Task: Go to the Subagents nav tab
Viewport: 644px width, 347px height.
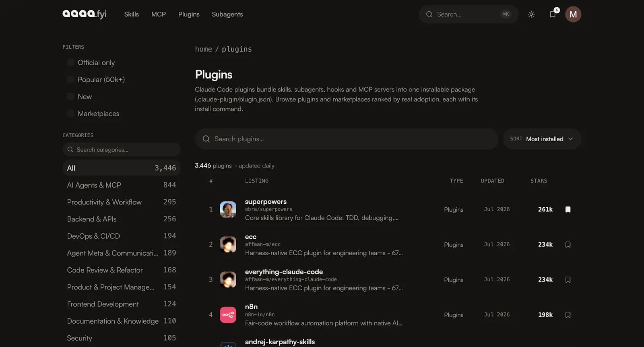Action: coord(227,14)
